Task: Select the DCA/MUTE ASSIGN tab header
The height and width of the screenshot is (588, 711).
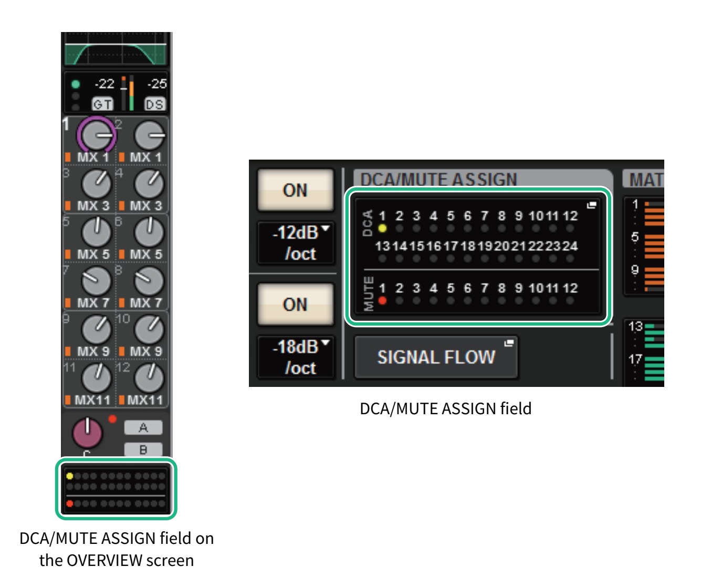Action: tap(438, 180)
